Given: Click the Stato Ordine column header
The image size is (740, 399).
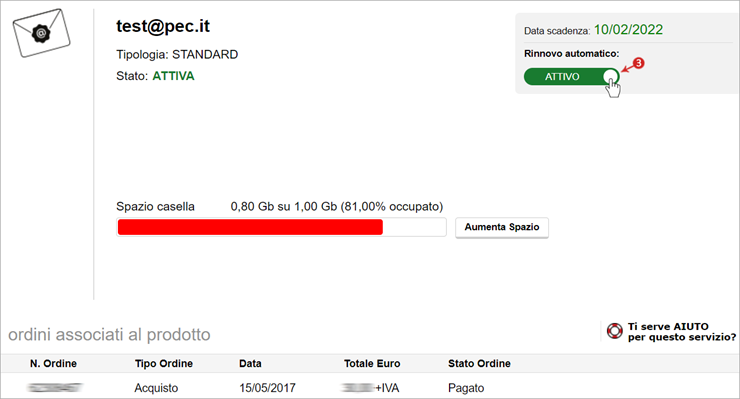Looking at the screenshot, I should [479, 364].
